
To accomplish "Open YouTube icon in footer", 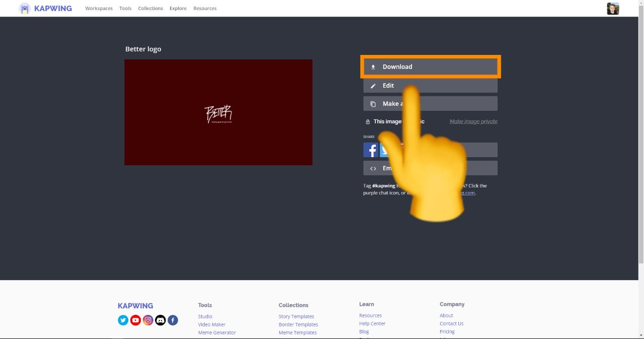I will 135,320.
